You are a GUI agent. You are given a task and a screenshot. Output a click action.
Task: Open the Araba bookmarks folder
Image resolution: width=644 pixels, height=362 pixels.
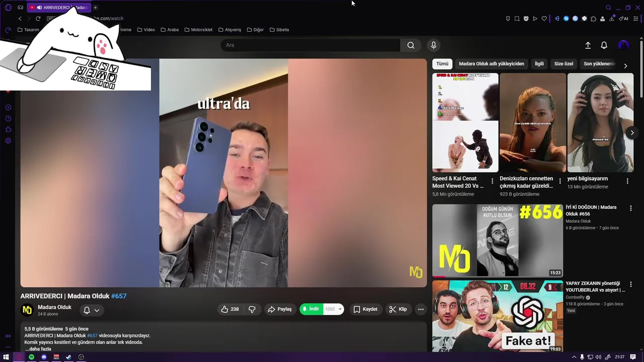tap(170, 30)
